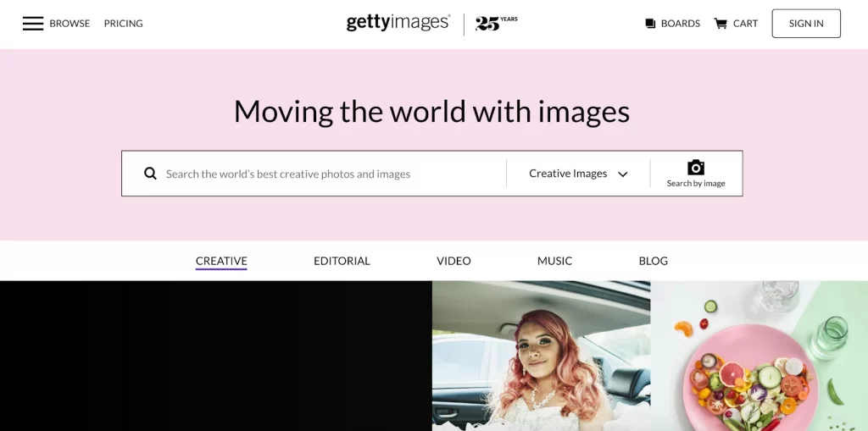This screenshot has height=431, width=868.
Task: Expand the Creative Images dropdown
Action: 578,174
